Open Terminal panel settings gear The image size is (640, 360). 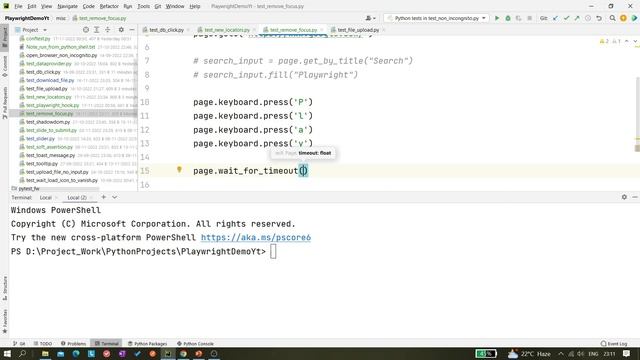(x=624, y=197)
